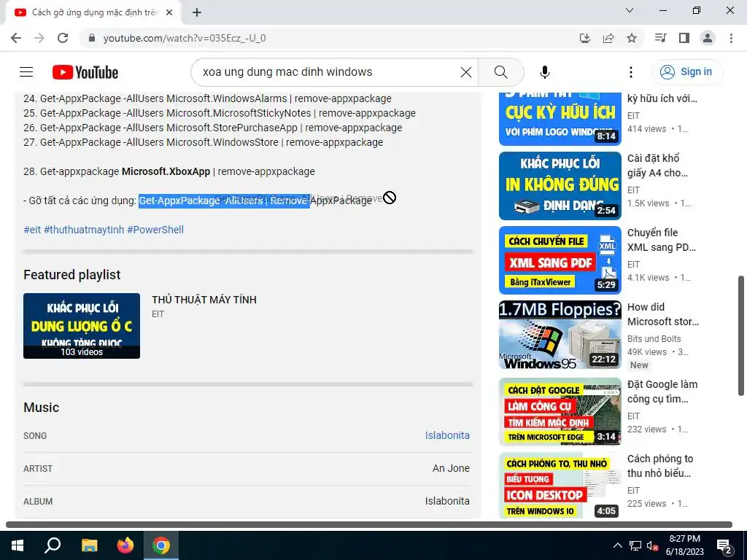Viewport: 747px width, 560px height.
Task: Open THỦ THUẬT MÁY TÍNH playlist title
Action: 204,300
